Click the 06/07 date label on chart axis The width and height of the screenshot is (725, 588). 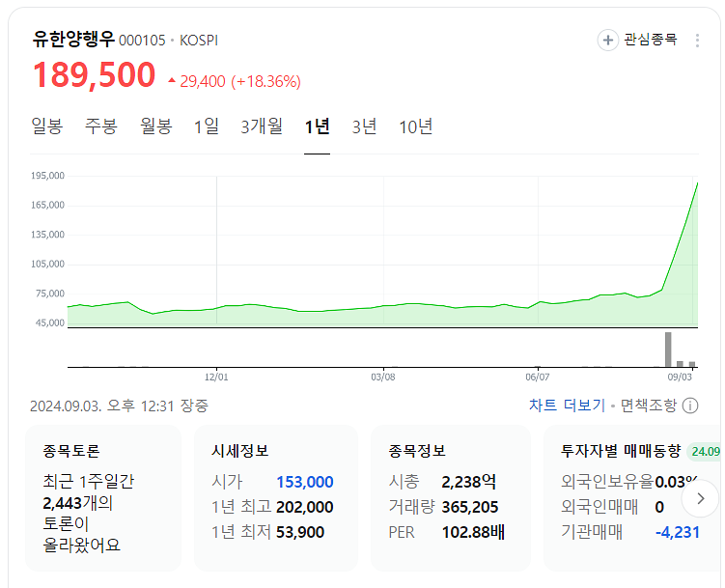tap(538, 378)
